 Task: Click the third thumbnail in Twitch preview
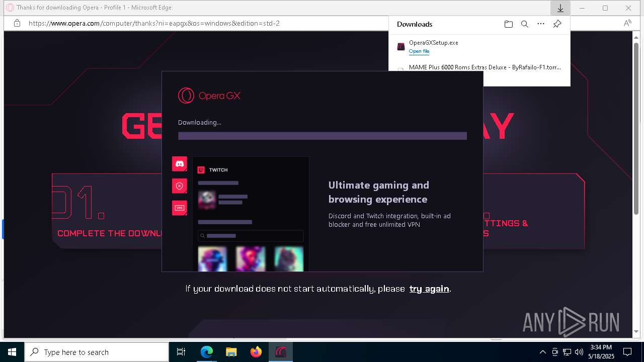coord(289,258)
